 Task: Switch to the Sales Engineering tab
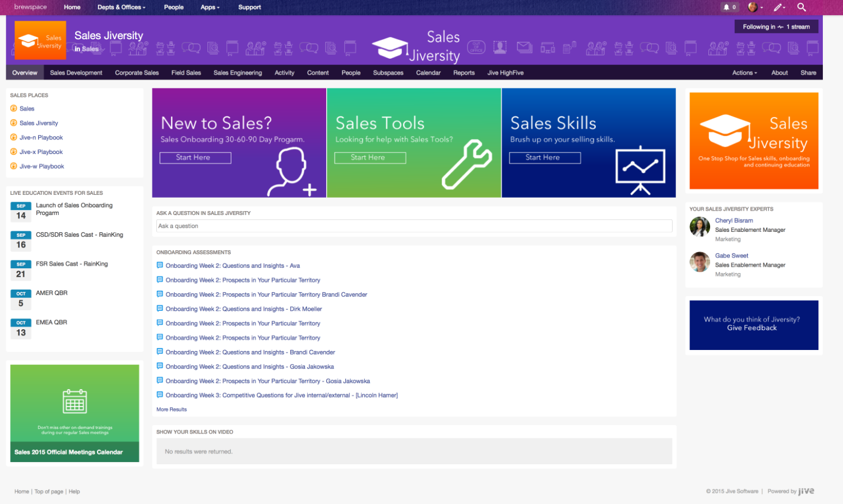[x=237, y=73]
